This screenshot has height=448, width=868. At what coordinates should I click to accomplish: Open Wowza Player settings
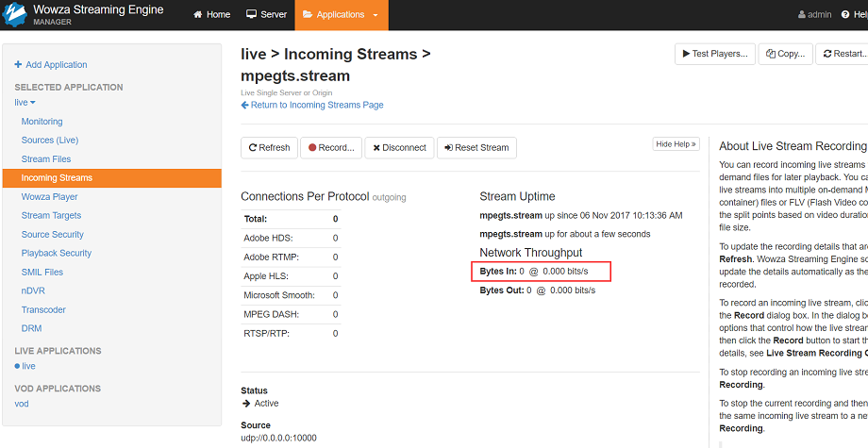[49, 197]
